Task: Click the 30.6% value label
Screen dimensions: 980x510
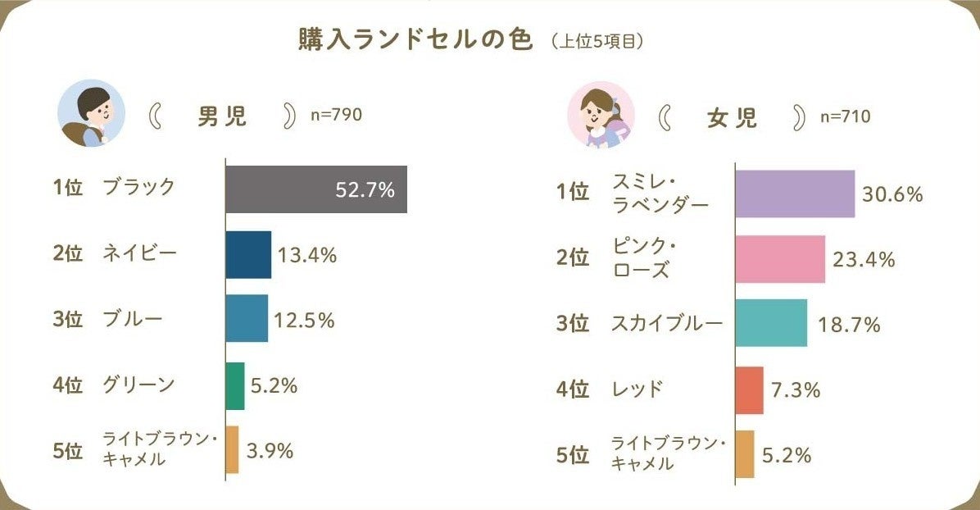Action: pos(892,194)
